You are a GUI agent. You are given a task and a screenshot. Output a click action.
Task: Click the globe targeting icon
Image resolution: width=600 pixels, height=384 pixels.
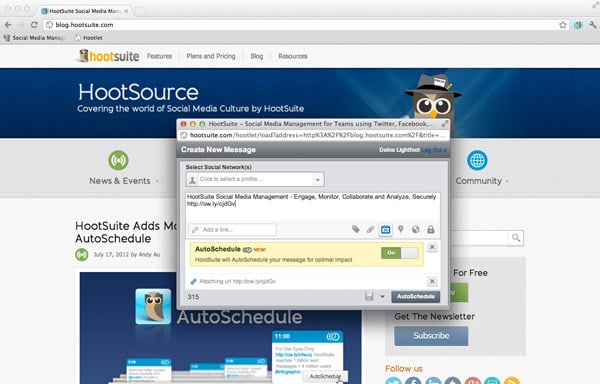click(x=416, y=229)
